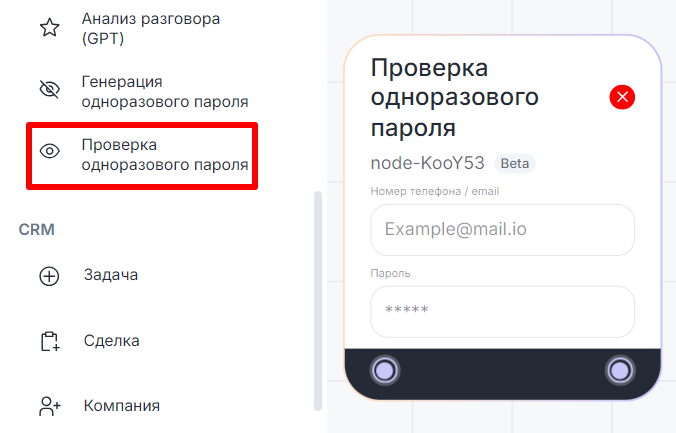The image size is (676, 433).
Task: Click the Beta badge on the node
Action: (x=515, y=163)
